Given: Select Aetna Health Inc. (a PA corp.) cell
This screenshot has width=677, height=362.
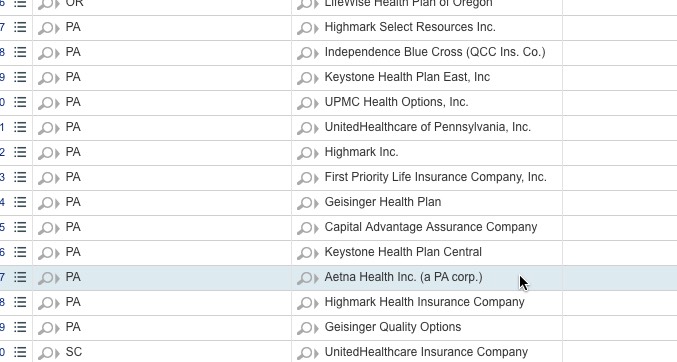Looking at the screenshot, I should point(427,278).
